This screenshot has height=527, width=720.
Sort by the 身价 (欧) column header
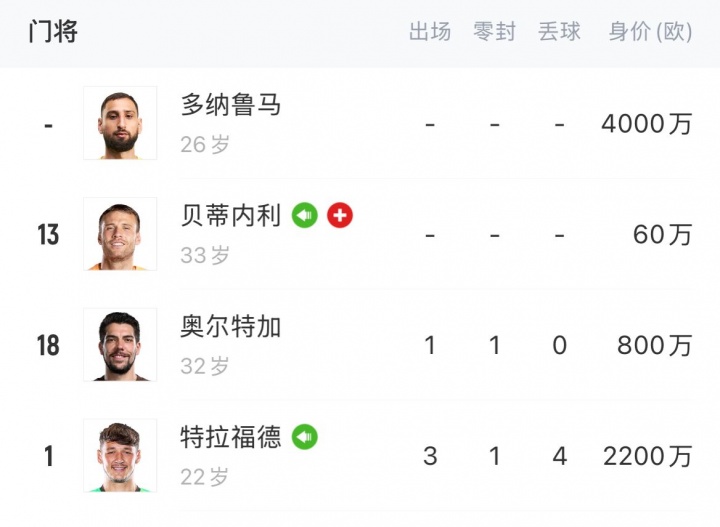650,32
